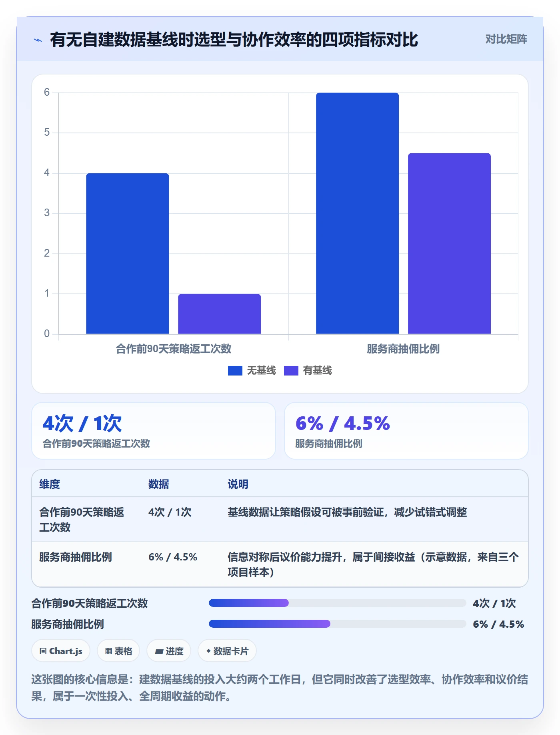Select the purple 有基线 bar reaching value 1
Viewport: 560px width, 735px height.
(x=220, y=314)
